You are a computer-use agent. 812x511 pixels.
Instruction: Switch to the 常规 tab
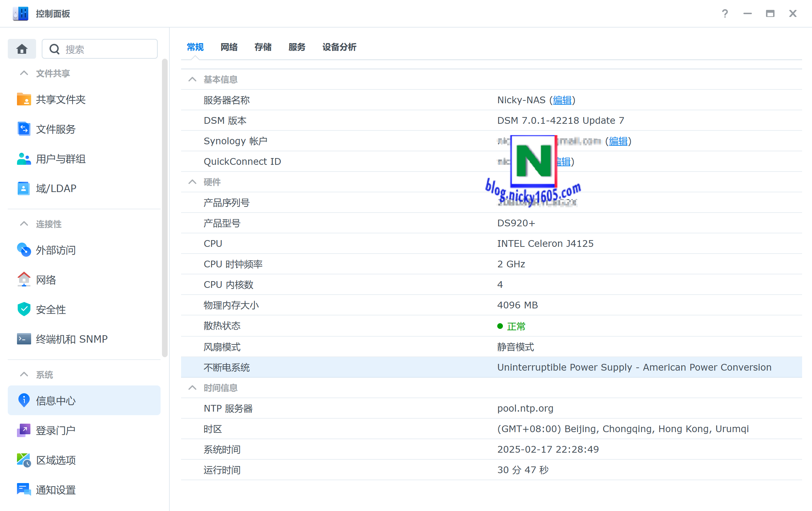coord(195,47)
